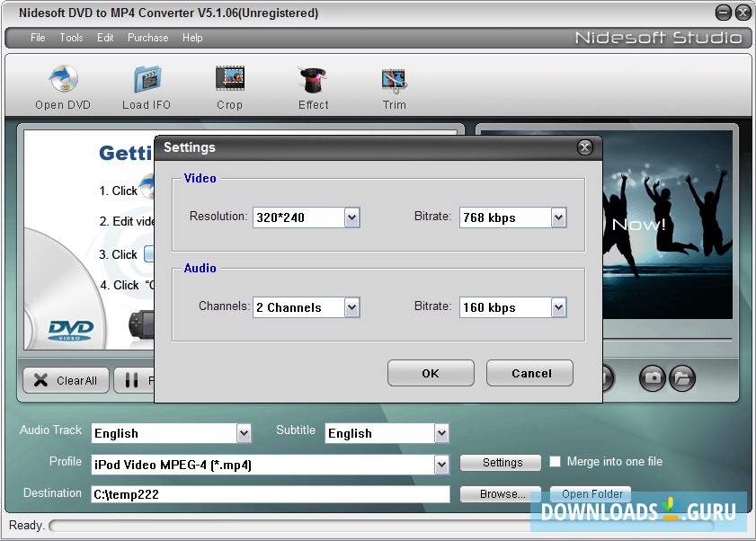Click the "Ready." status text
Viewport: 756px width, 541px height.
coord(26,525)
